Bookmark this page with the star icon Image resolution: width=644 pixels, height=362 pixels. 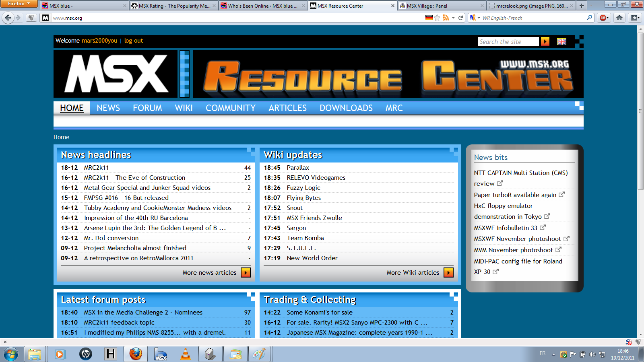click(x=437, y=18)
